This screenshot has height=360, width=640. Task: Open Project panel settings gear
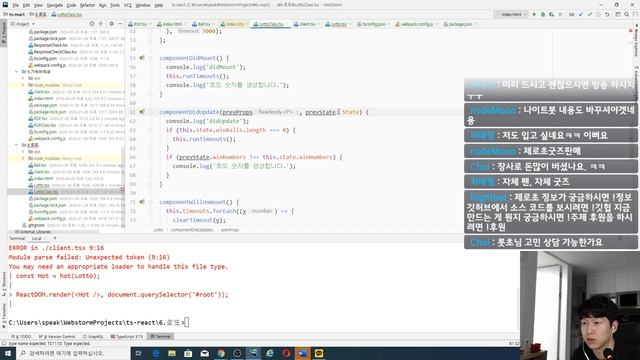pos(111,24)
